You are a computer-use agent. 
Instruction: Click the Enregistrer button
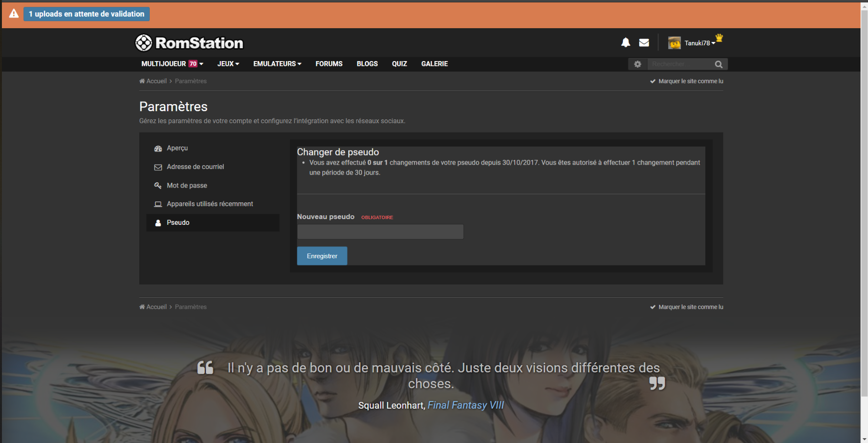click(x=322, y=256)
